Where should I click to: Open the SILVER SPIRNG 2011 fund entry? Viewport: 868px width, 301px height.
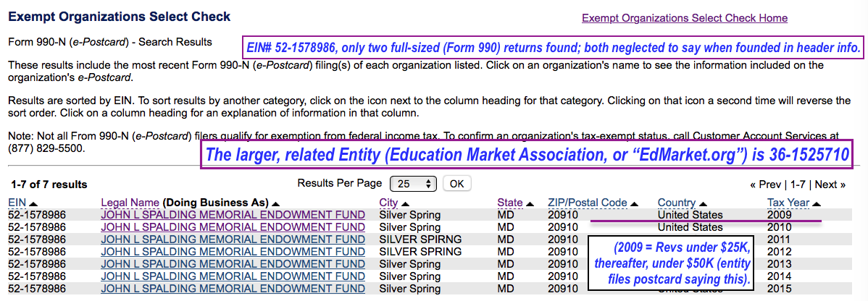point(233,239)
